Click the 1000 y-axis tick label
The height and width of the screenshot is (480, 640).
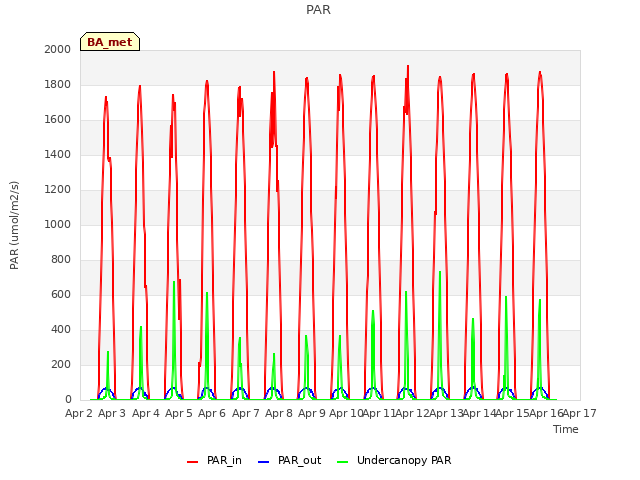[58, 224]
